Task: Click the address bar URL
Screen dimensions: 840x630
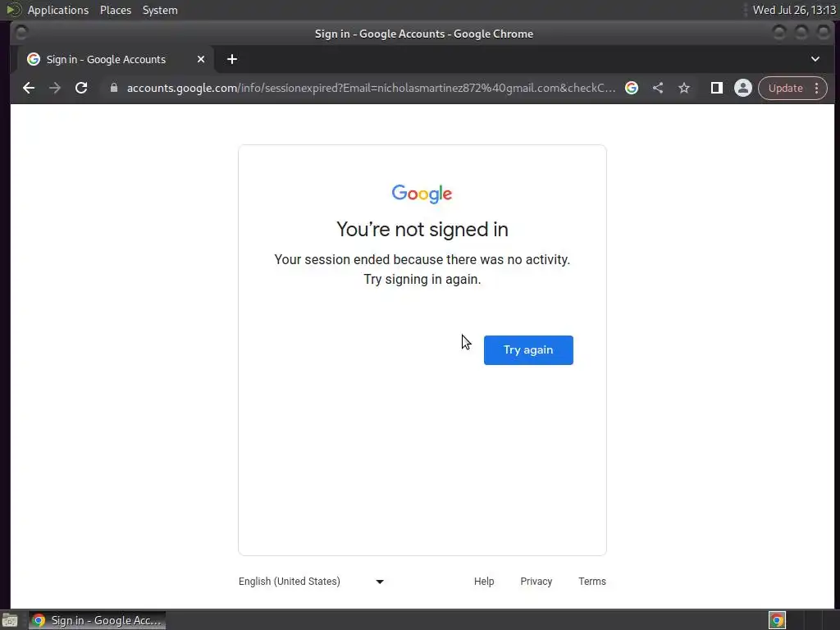Action: pos(371,88)
